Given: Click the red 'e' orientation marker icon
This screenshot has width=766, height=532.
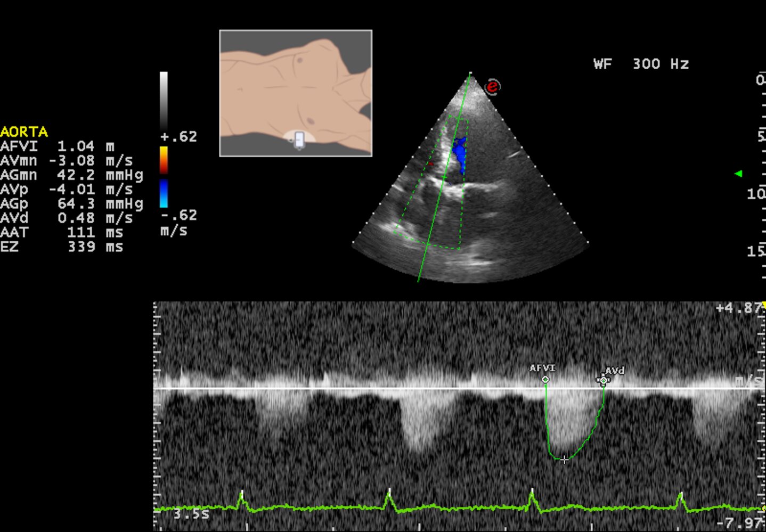Looking at the screenshot, I should click(x=493, y=86).
